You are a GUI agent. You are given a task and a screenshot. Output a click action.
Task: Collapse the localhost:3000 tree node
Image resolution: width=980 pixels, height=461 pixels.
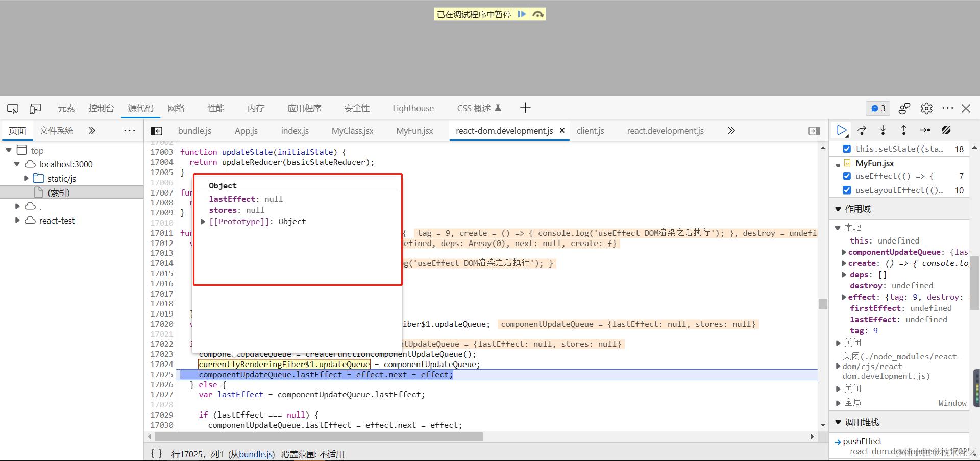17,164
